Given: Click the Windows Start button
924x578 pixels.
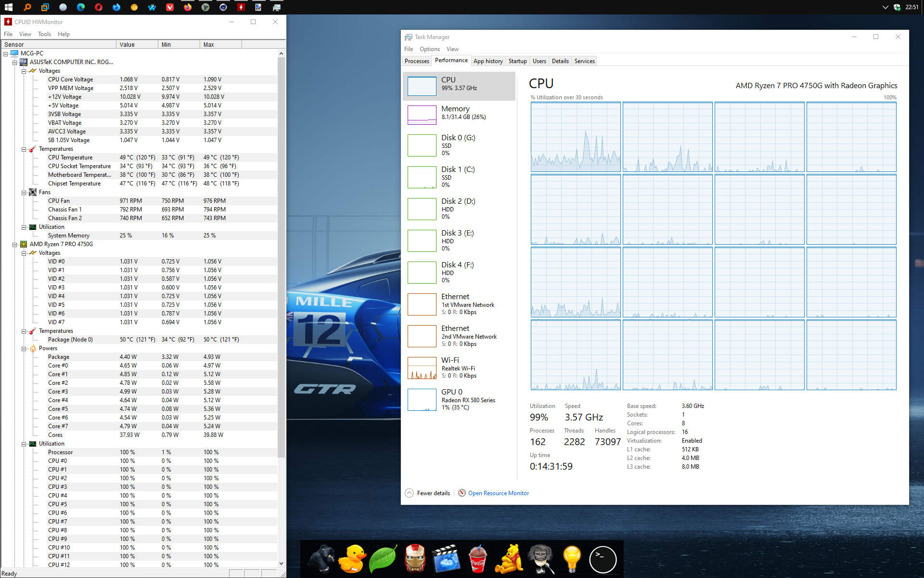Looking at the screenshot, I should click(8, 7).
